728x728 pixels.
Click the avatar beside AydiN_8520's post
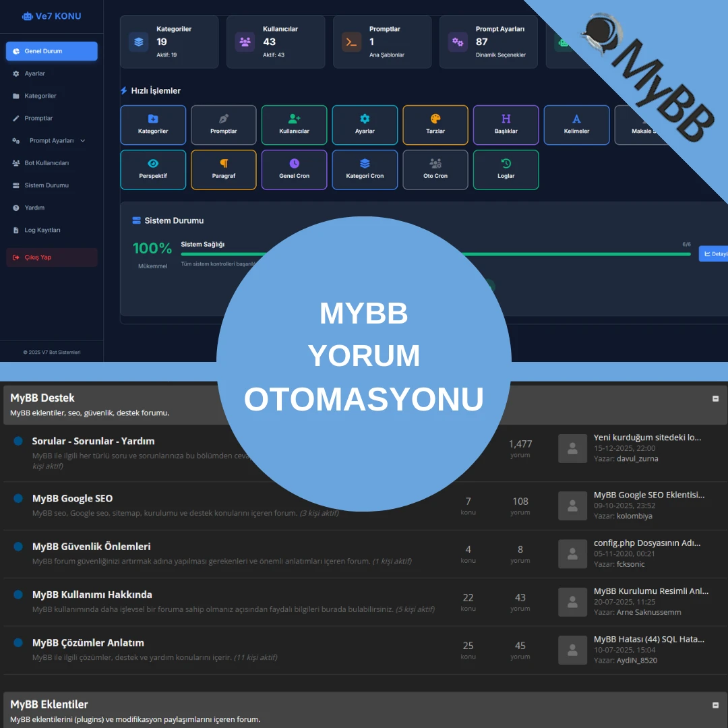coord(572,650)
